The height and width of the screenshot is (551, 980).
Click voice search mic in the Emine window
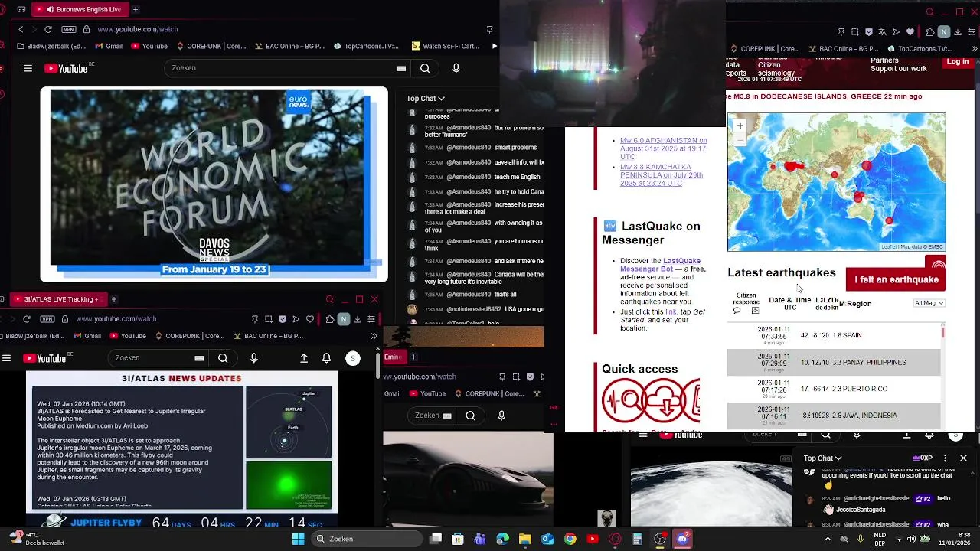pos(501,416)
